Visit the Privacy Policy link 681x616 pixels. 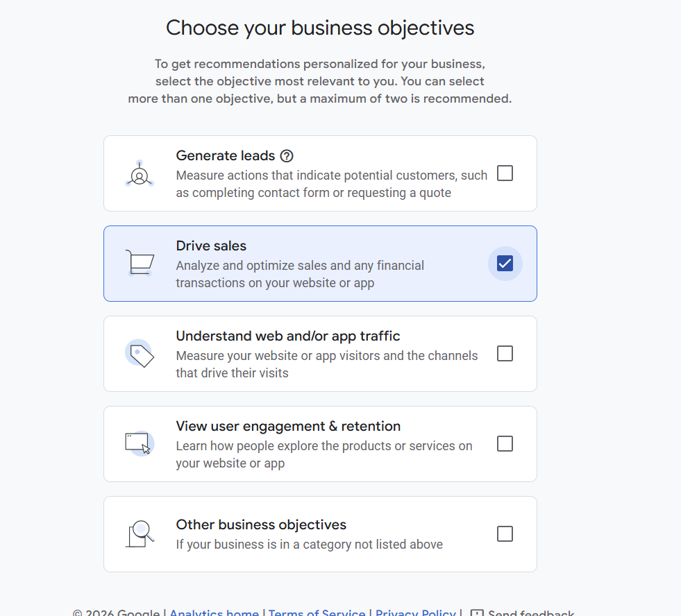coord(415,613)
